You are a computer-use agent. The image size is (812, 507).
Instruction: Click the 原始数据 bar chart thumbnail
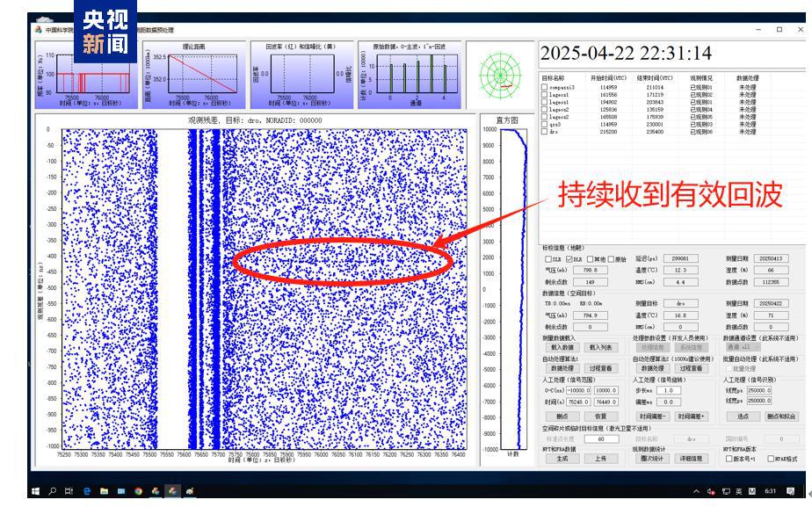click(x=410, y=75)
